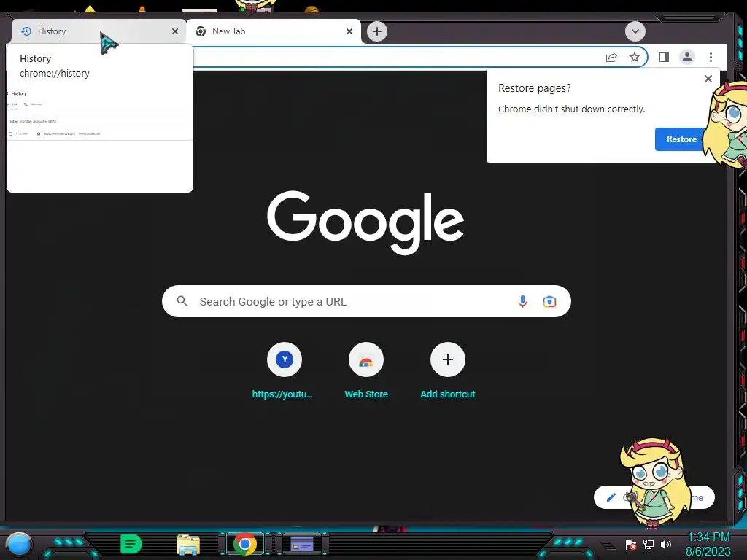Toggle the side panel icon
Image resolution: width=747 pixels, height=560 pixels.
[664, 57]
